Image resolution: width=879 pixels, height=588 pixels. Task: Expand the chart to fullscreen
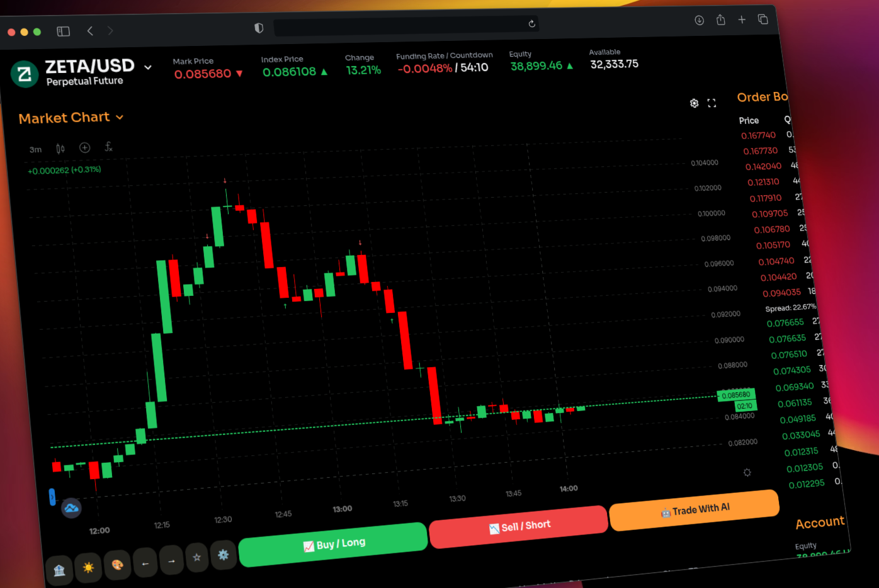[712, 103]
